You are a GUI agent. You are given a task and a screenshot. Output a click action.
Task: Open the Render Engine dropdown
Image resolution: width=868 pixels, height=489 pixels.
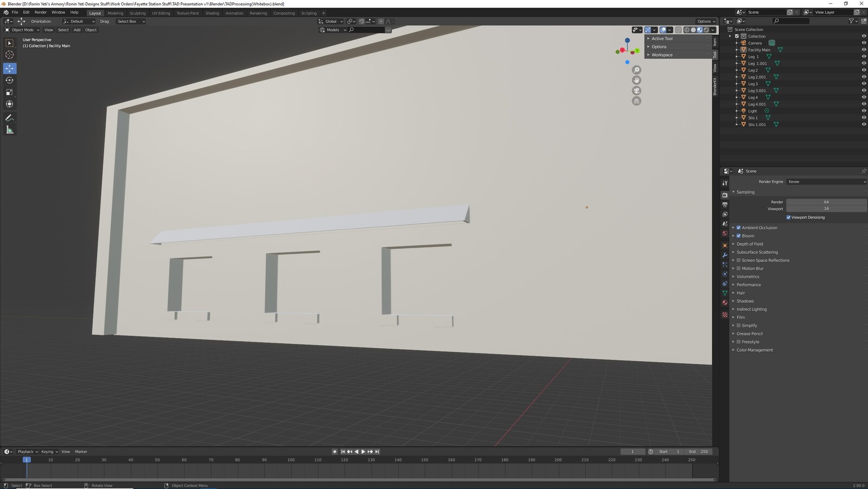826,182
